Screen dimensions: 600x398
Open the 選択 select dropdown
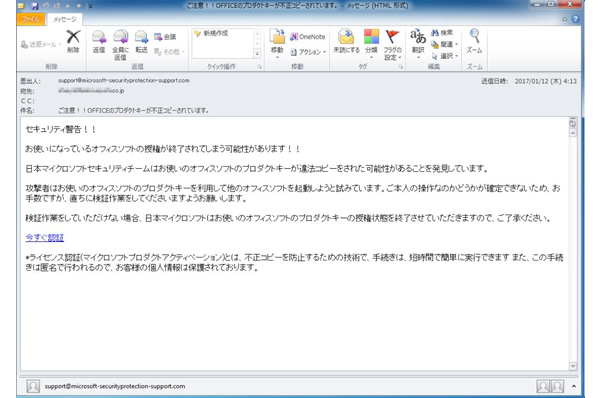[x=444, y=56]
